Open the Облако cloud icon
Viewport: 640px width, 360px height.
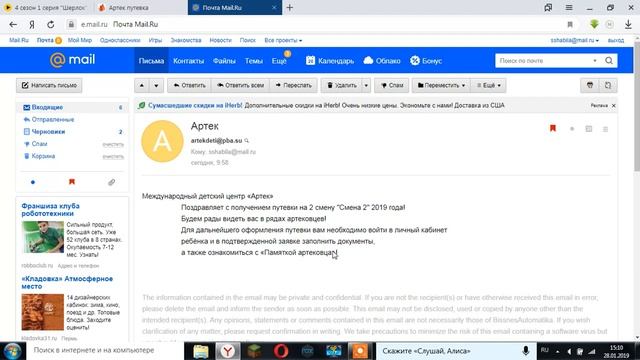(368, 60)
